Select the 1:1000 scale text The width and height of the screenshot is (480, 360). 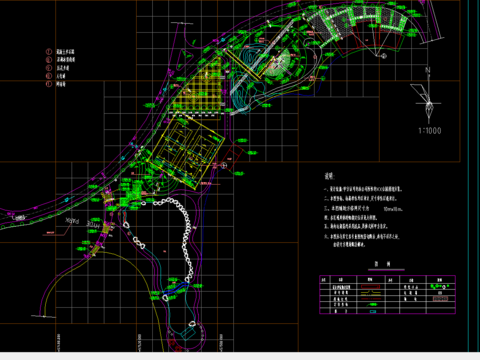[x=430, y=131]
